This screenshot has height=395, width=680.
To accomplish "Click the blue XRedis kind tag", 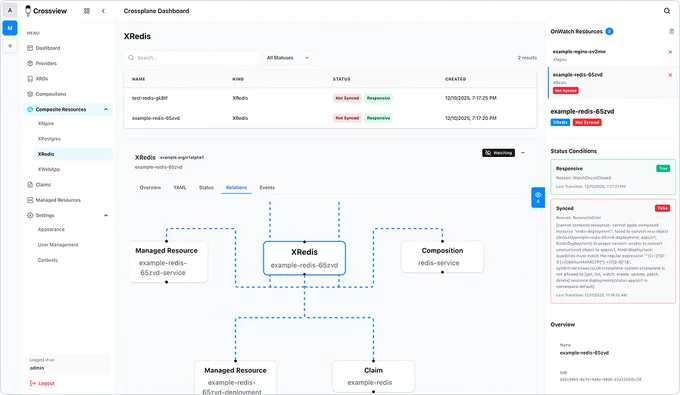I will click(560, 122).
